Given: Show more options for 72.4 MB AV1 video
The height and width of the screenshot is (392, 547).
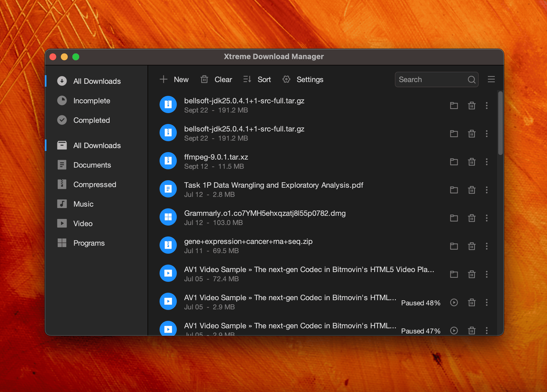Looking at the screenshot, I should click(x=487, y=274).
